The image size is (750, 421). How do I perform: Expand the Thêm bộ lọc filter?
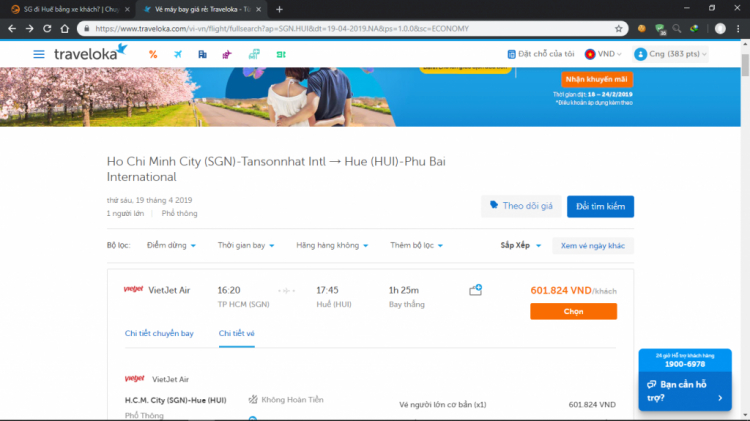[x=416, y=245]
